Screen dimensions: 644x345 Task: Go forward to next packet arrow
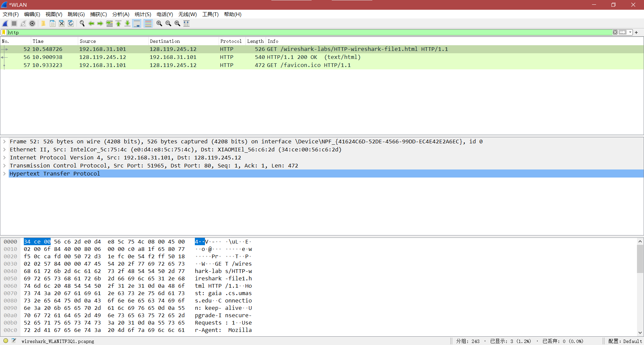[100, 23]
